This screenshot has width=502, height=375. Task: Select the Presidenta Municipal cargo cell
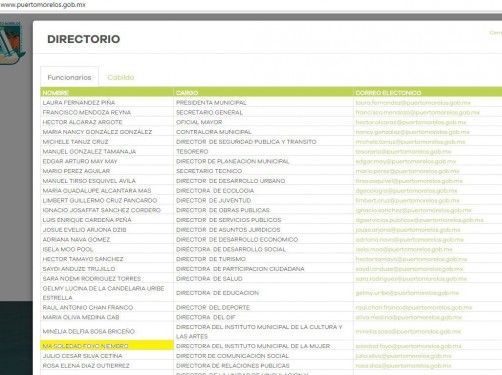click(211, 103)
